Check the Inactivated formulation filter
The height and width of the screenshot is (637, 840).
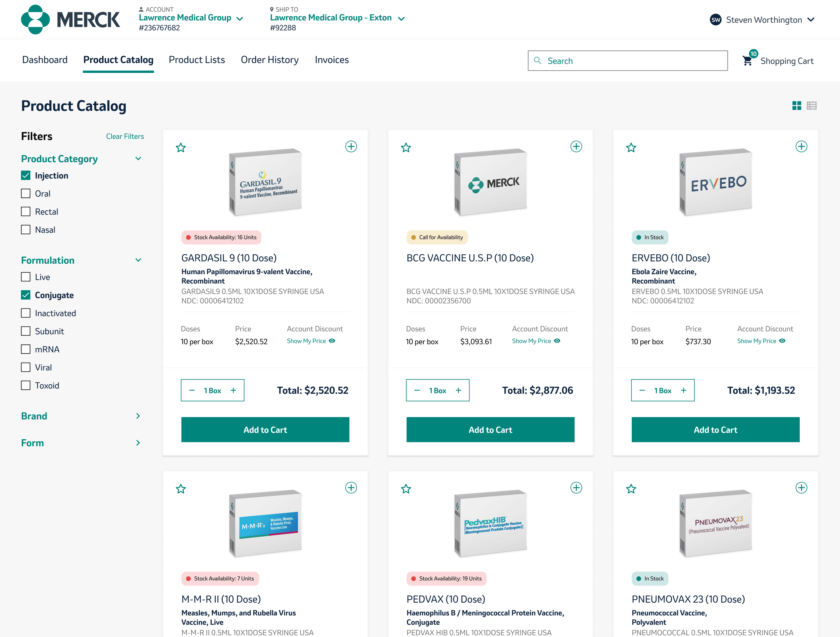pos(25,313)
